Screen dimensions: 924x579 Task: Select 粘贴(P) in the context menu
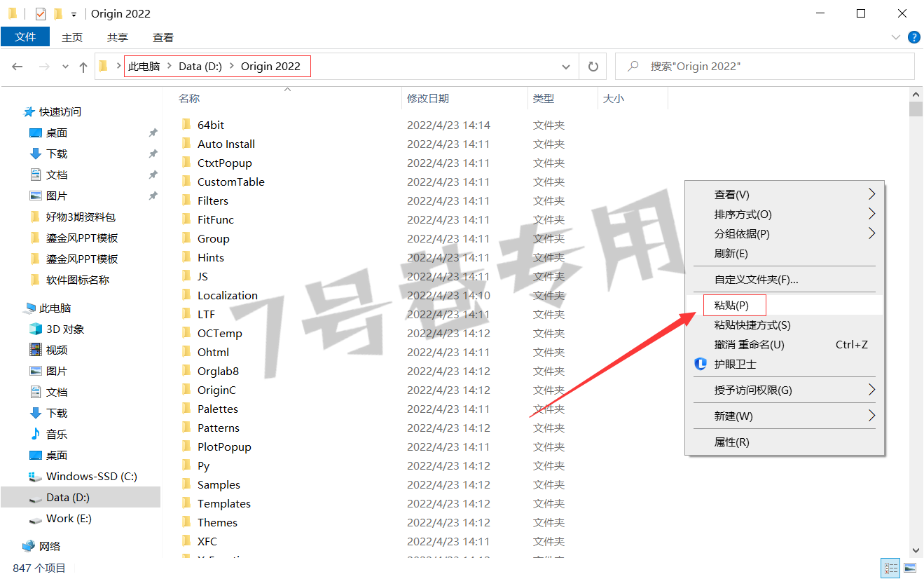click(785, 306)
